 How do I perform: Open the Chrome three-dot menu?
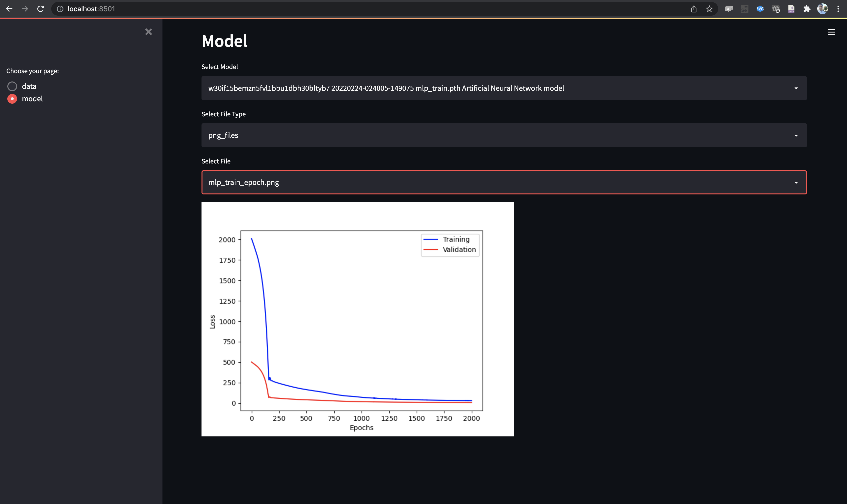point(838,9)
